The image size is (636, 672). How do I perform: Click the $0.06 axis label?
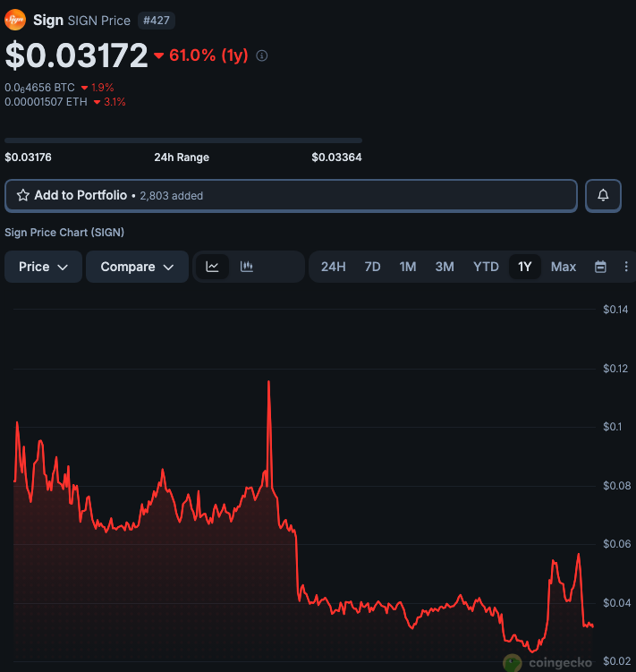[616, 544]
